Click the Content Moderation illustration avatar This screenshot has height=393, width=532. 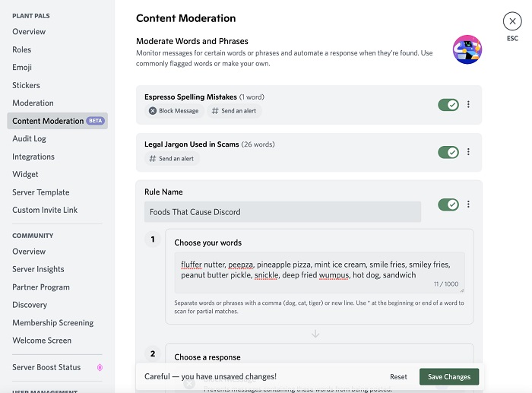pos(467,49)
